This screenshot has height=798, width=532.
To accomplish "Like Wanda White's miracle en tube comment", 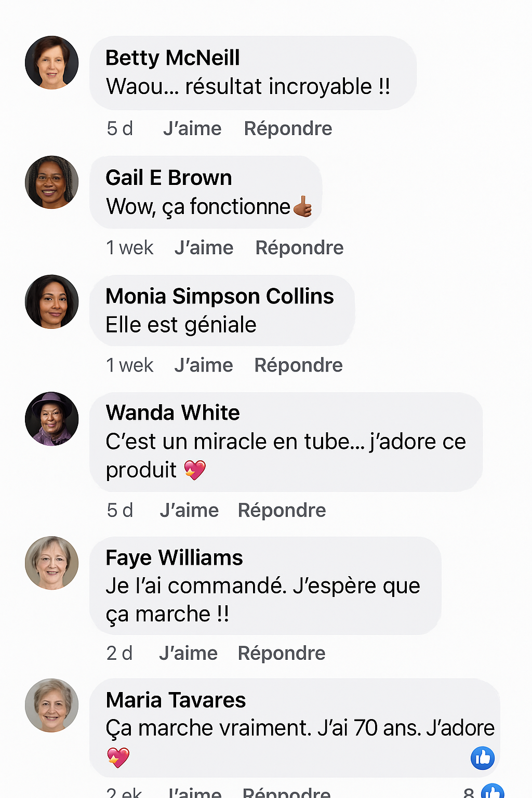I will click(189, 510).
